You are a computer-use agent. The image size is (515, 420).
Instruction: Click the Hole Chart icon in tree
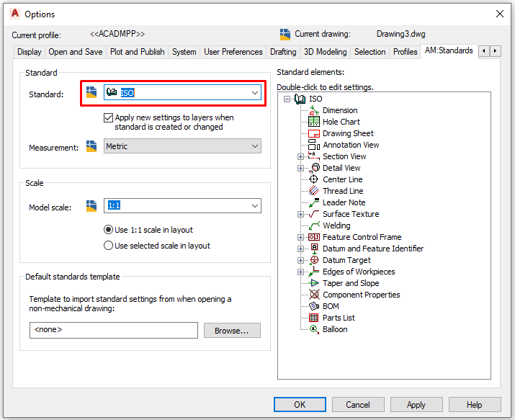pos(313,122)
